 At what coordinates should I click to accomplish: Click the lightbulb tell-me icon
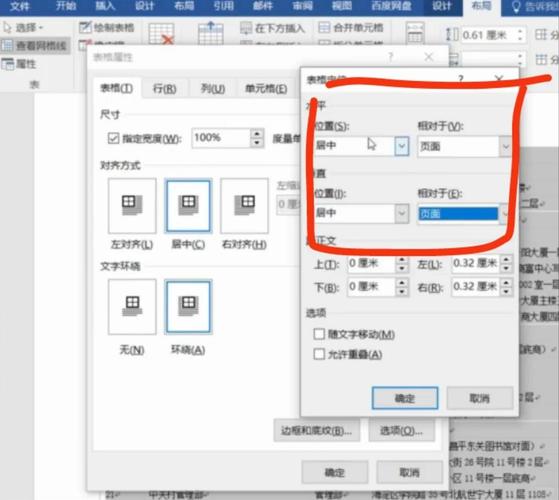[516, 7]
